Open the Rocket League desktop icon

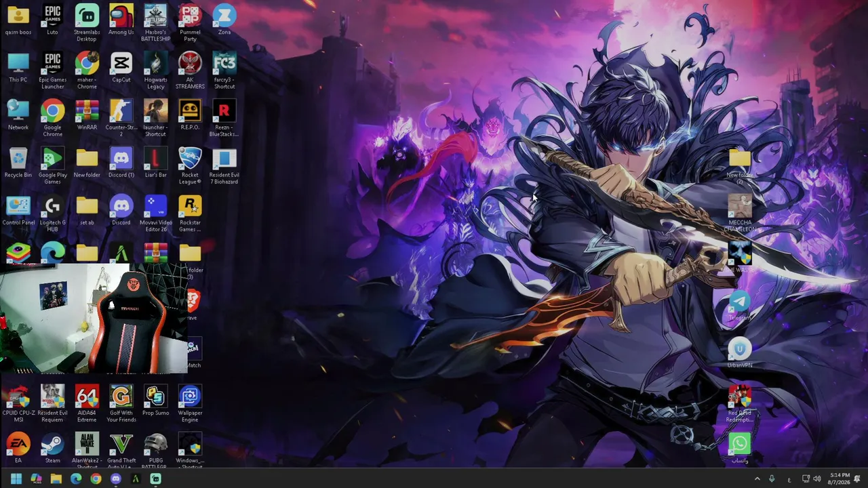click(190, 166)
